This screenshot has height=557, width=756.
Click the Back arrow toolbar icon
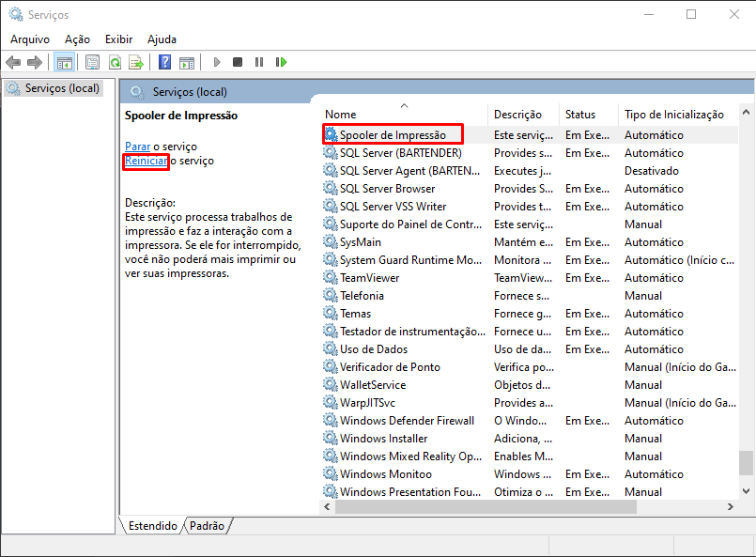click(13, 62)
